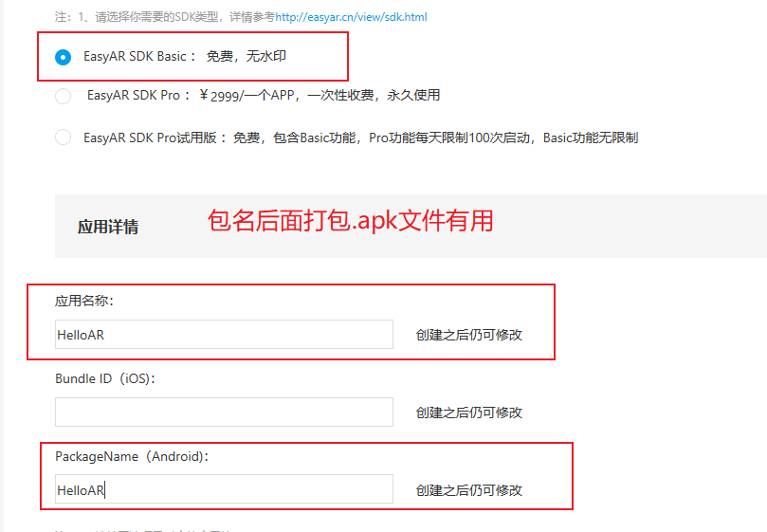Click the Pro试用版 100次启动 description text
This screenshot has width=767, height=532.
(361, 138)
